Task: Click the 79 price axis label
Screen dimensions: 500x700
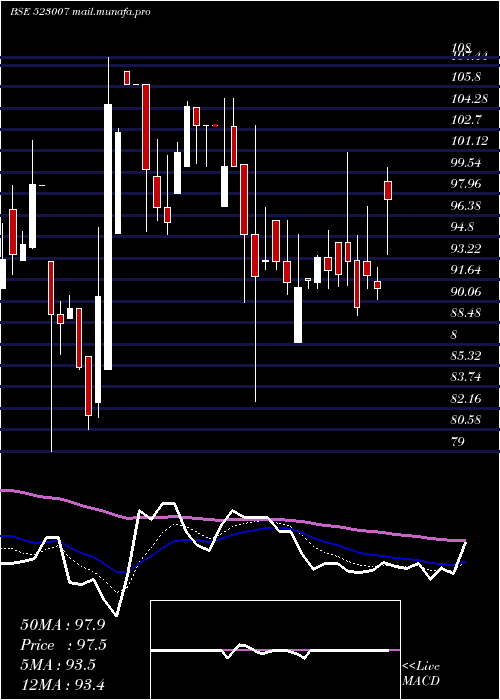Action: [x=458, y=442]
